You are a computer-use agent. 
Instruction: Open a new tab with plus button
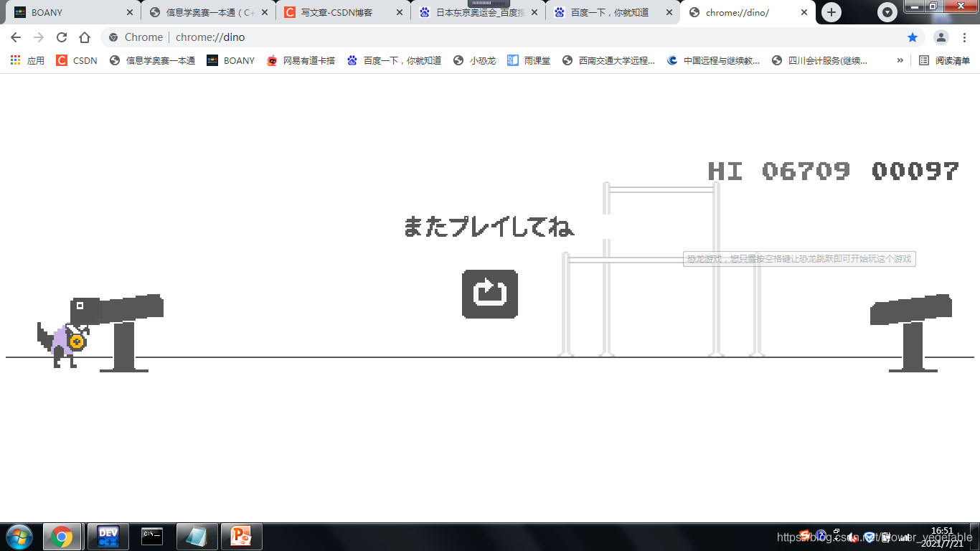tap(831, 12)
